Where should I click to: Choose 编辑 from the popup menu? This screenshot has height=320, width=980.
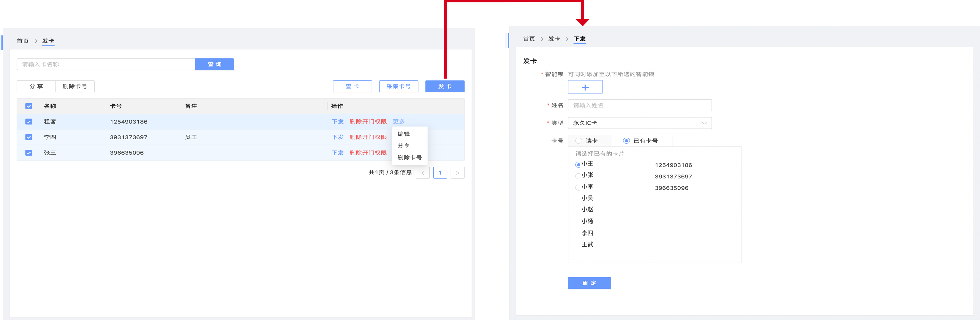point(403,134)
